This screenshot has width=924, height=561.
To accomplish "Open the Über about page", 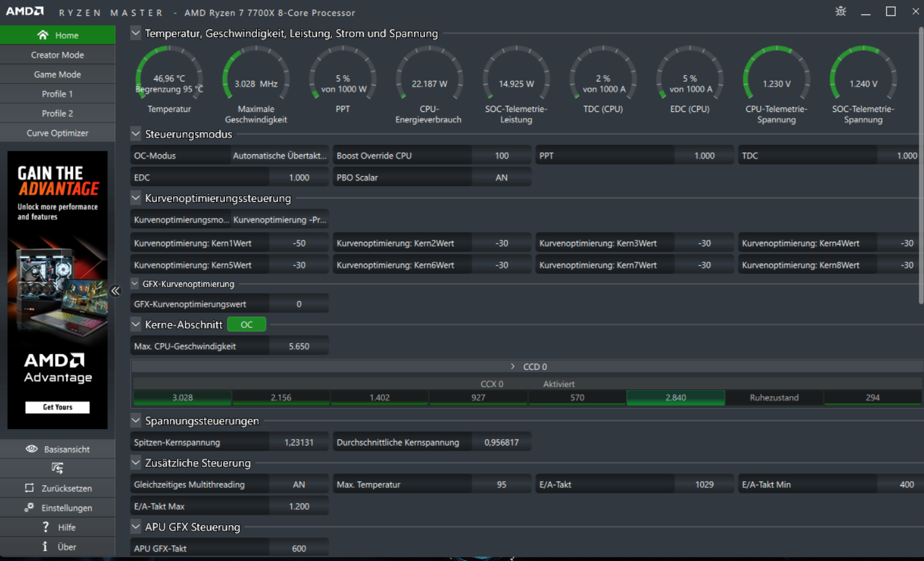I will (x=58, y=546).
